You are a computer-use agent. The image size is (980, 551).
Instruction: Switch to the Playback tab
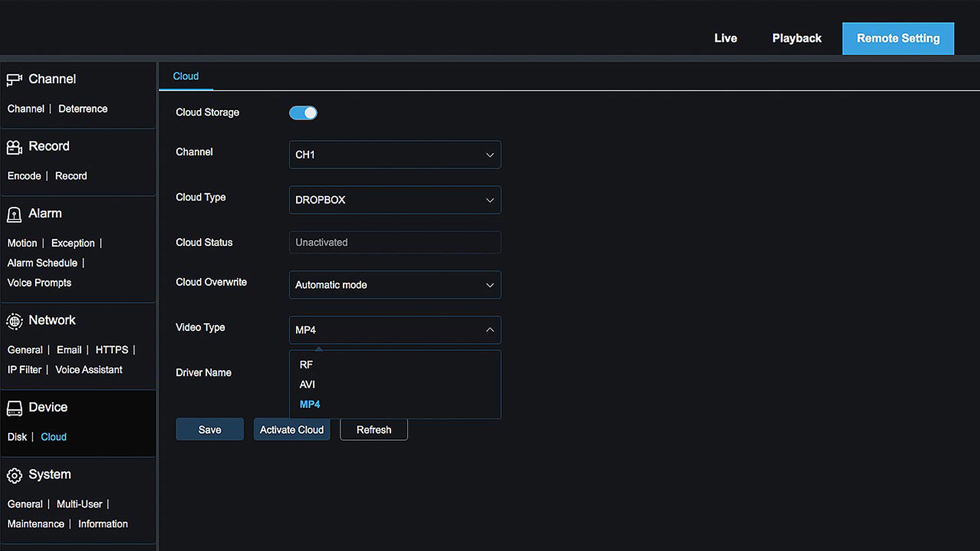[796, 38]
